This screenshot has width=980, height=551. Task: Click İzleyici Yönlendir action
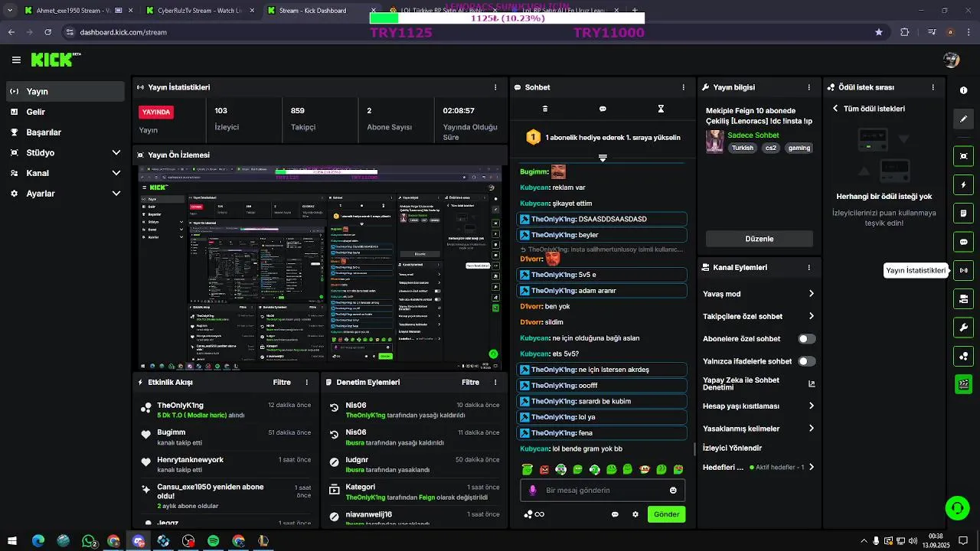(x=732, y=448)
